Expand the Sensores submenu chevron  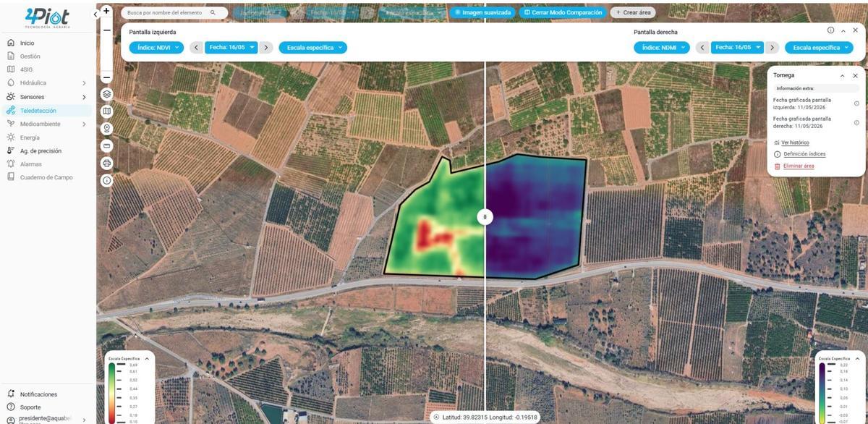(x=84, y=97)
